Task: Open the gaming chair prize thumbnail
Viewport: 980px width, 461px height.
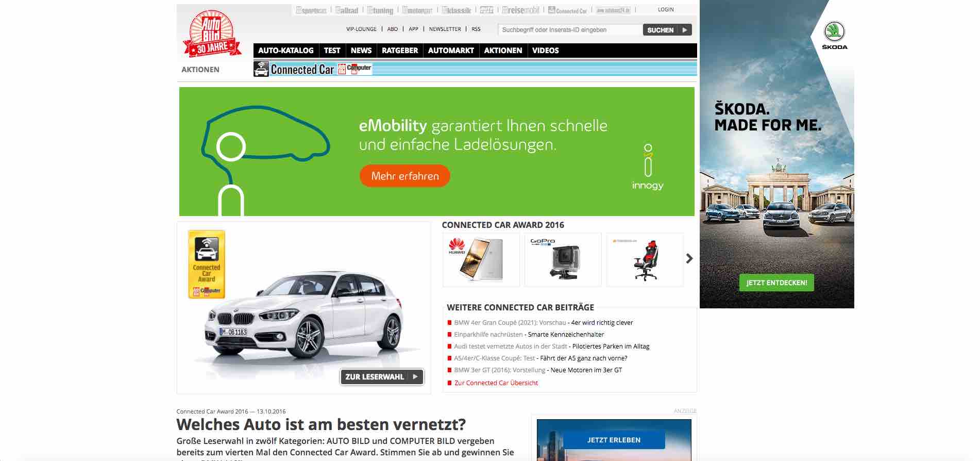Action: coord(645,259)
